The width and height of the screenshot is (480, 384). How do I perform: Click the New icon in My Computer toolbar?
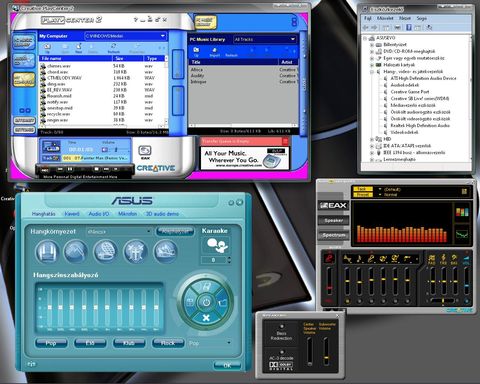79,48
